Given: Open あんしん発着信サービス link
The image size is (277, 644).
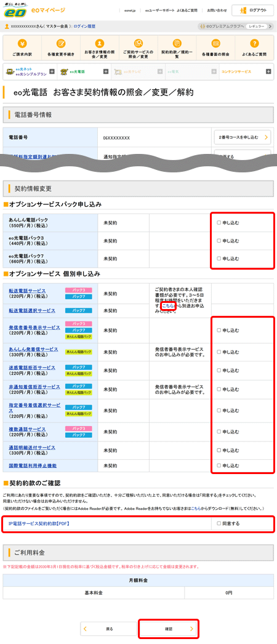Looking at the screenshot, I should pyautogui.click(x=33, y=349).
